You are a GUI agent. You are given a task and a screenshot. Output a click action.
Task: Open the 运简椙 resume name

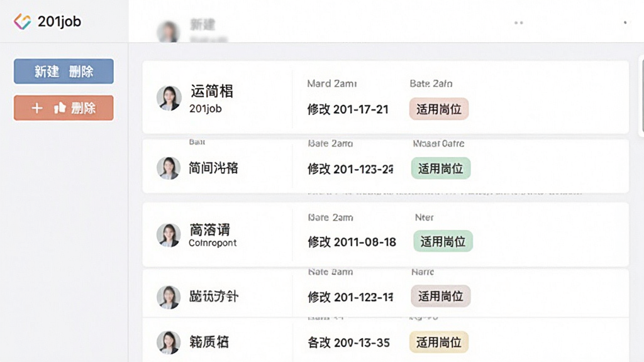pos(212,91)
